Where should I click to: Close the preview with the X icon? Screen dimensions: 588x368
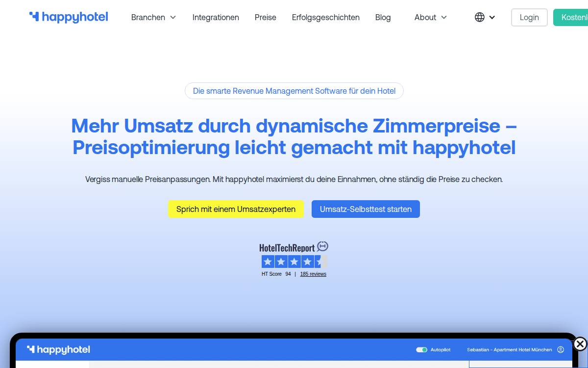(580, 344)
